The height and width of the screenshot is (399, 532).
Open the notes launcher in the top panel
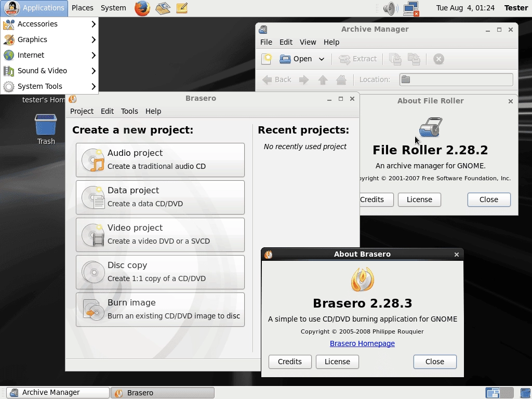click(182, 8)
